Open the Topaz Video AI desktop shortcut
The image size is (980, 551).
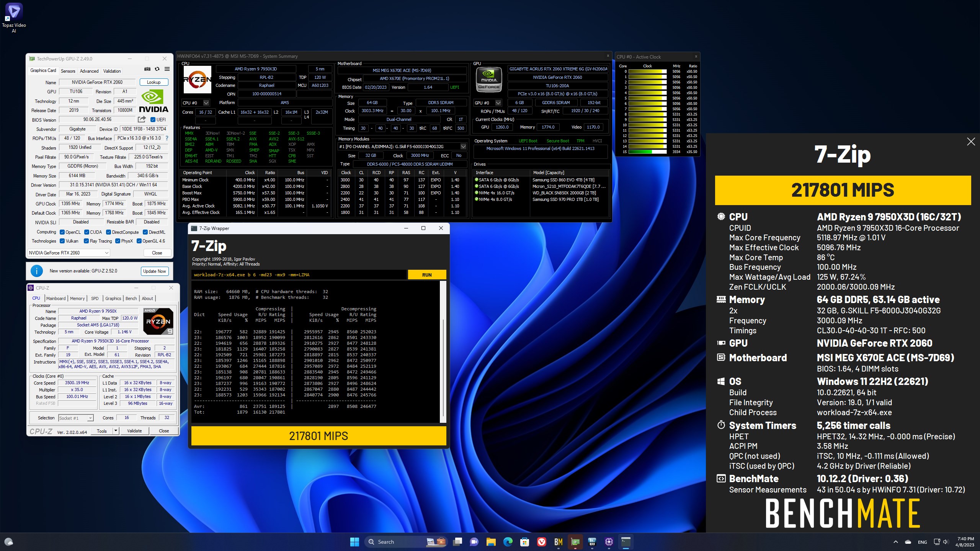click(x=14, y=18)
